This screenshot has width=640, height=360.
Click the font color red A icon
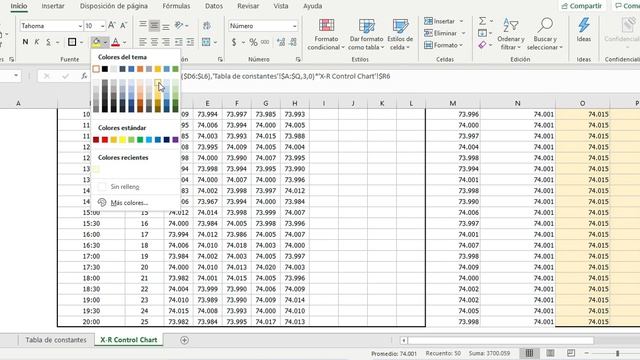click(116, 42)
